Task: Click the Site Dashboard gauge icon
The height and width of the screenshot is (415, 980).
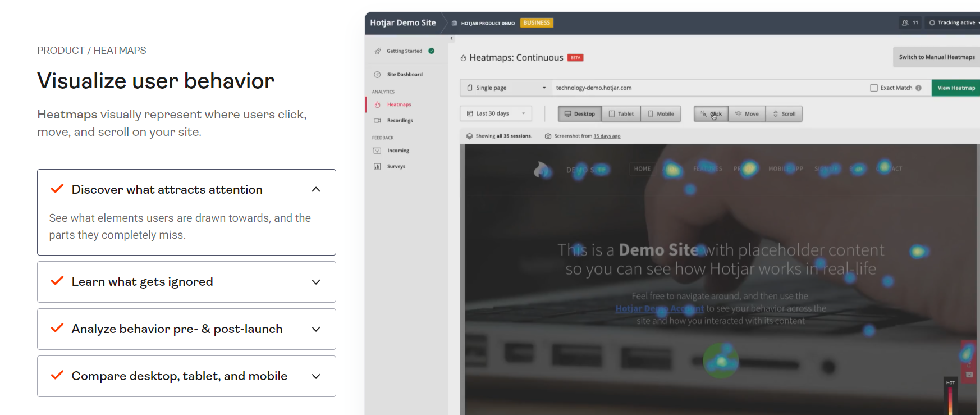Action: (x=377, y=75)
